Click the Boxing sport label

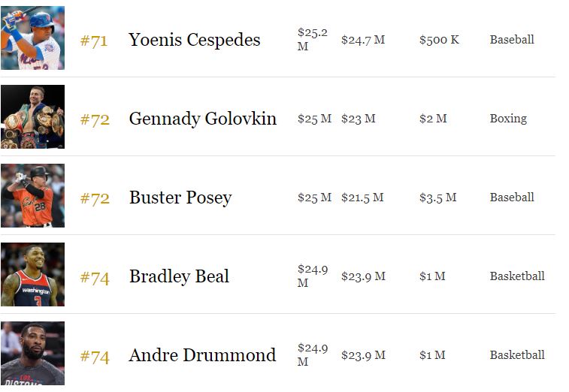(x=508, y=119)
